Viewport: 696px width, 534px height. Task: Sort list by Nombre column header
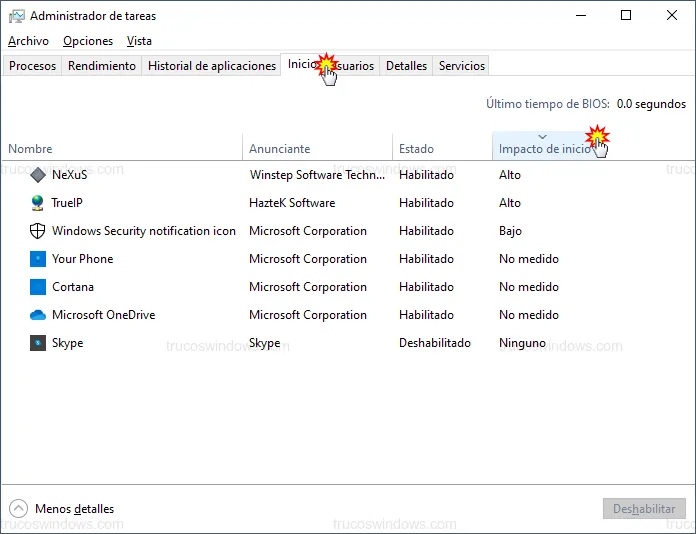click(30, 149)
